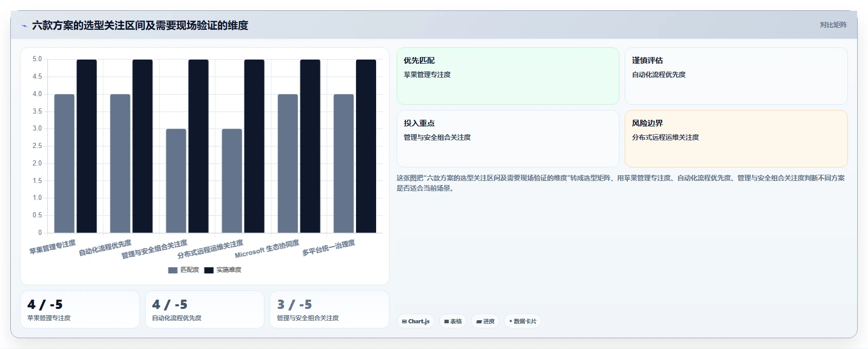Toggle the 匹配度 legend entry
The image size is (868, 349).
coord(183,270)
